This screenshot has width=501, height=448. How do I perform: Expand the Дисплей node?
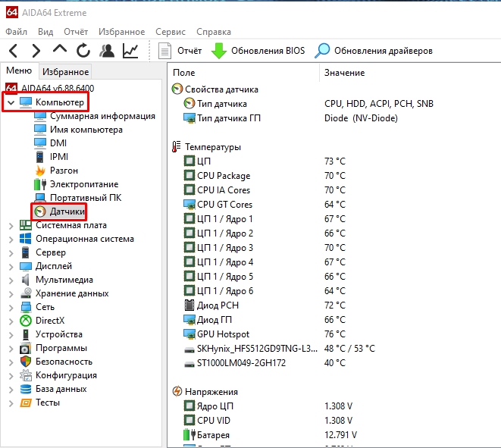pos(11,267)
